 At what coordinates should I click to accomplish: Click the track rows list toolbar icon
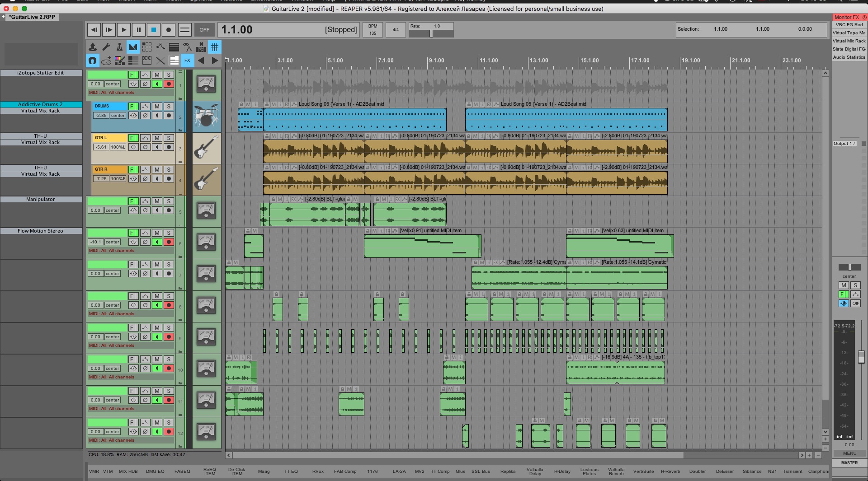[133, 61]
